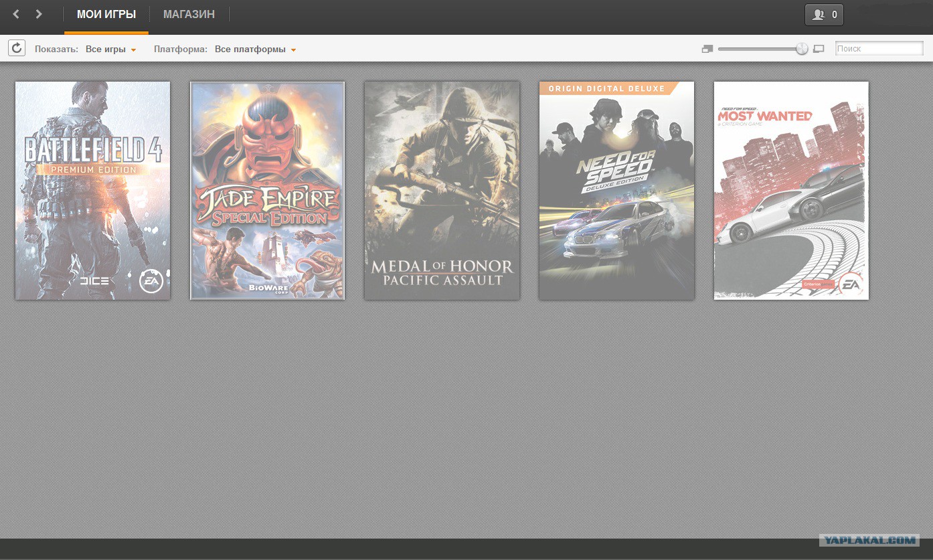Select Medal of Honor Pacific Assault cover

click(x=442, y=191)
